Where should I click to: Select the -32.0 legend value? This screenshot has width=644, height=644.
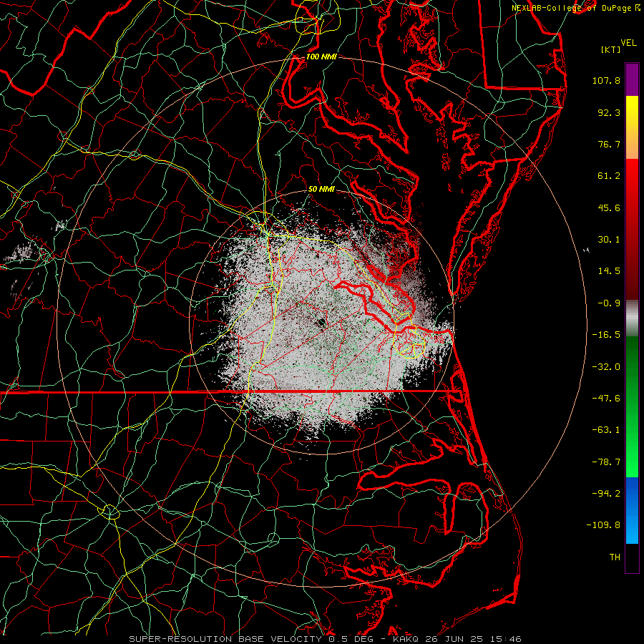(x=606, y=367)
